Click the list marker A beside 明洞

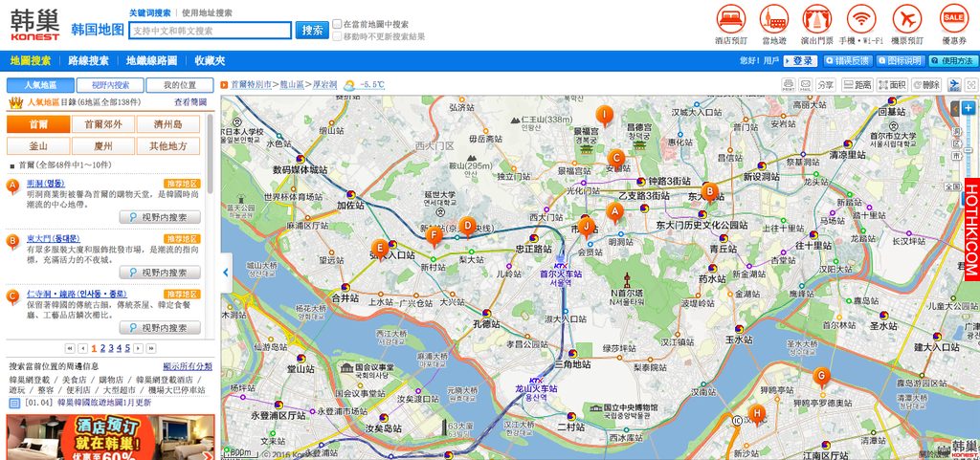coord(12,186)
